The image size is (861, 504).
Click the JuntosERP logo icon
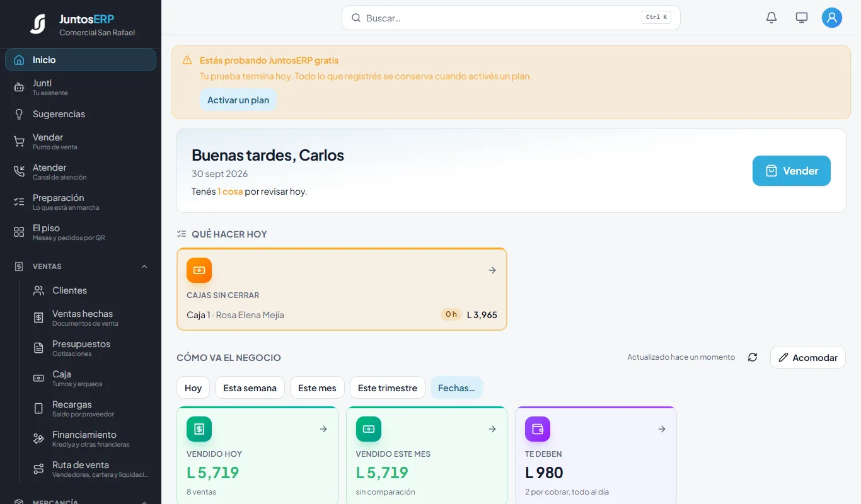[x=38, y=24]
